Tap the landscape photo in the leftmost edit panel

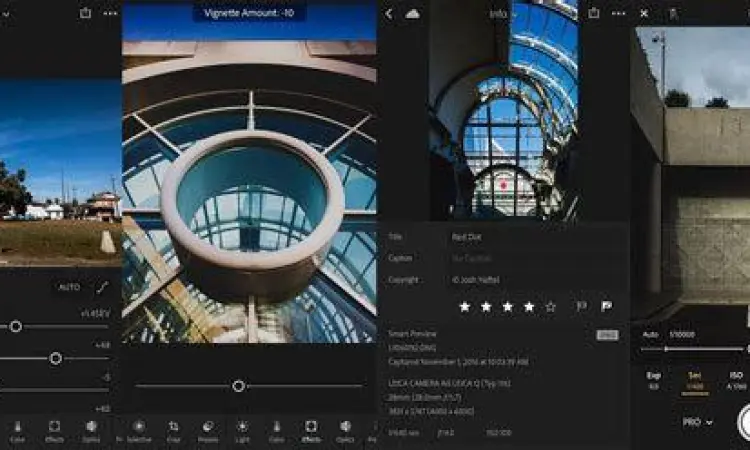pos(60,172)
